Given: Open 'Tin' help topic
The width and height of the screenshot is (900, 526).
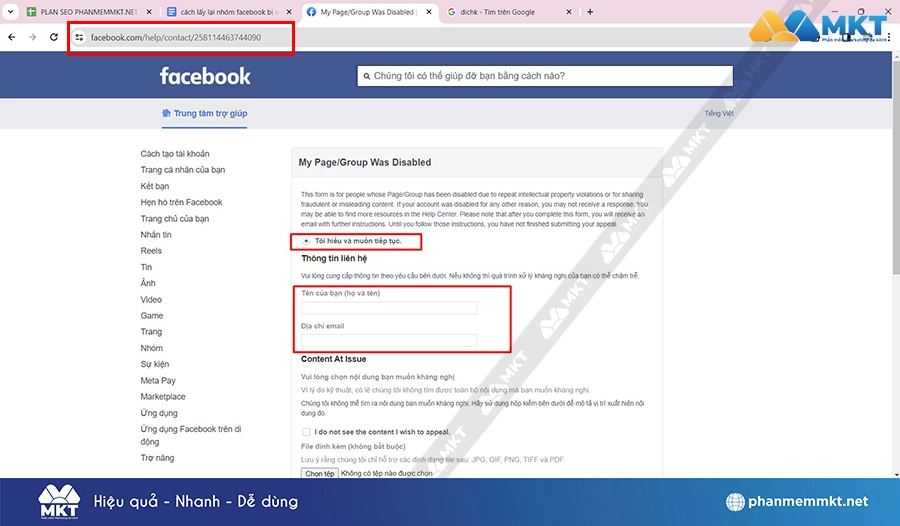Looking at the screenshot, I should 146,267.
